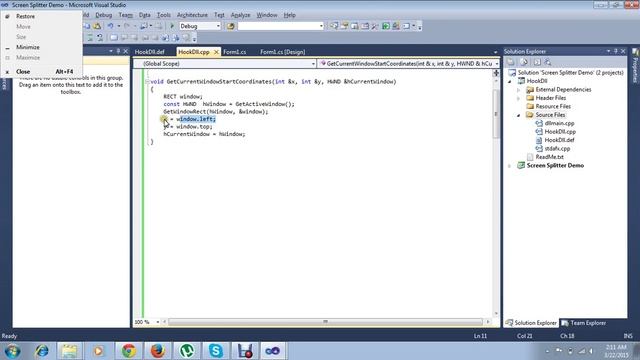Click the Uncomment selected lines icon
The width and height of the screenshot is (640, 360).
[x=100, y=38]
